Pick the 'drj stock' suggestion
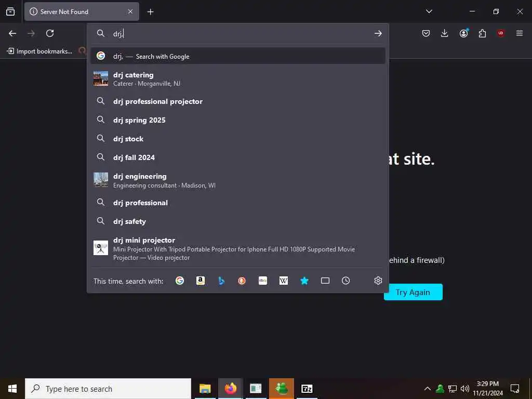This screenshot has width=532, height=399. 238,139
